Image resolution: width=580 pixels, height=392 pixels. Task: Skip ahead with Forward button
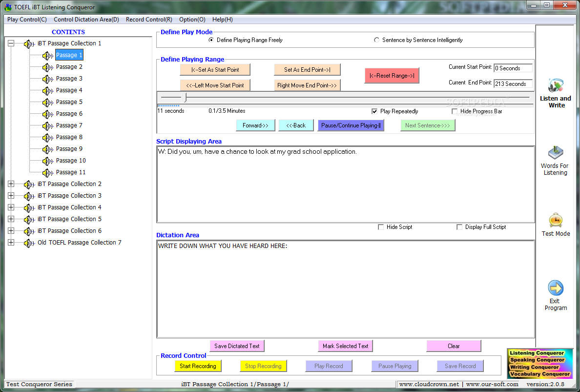[x=255, y=125]
